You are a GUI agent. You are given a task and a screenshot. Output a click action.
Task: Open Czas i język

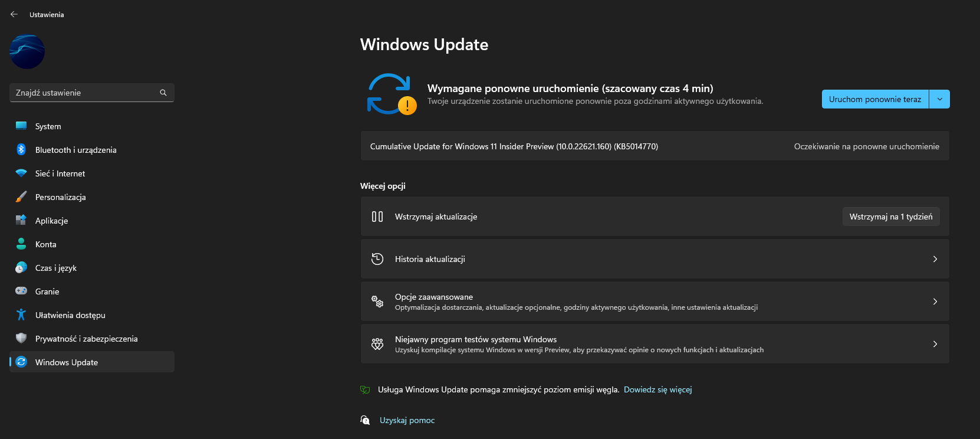tap(91, 268)
